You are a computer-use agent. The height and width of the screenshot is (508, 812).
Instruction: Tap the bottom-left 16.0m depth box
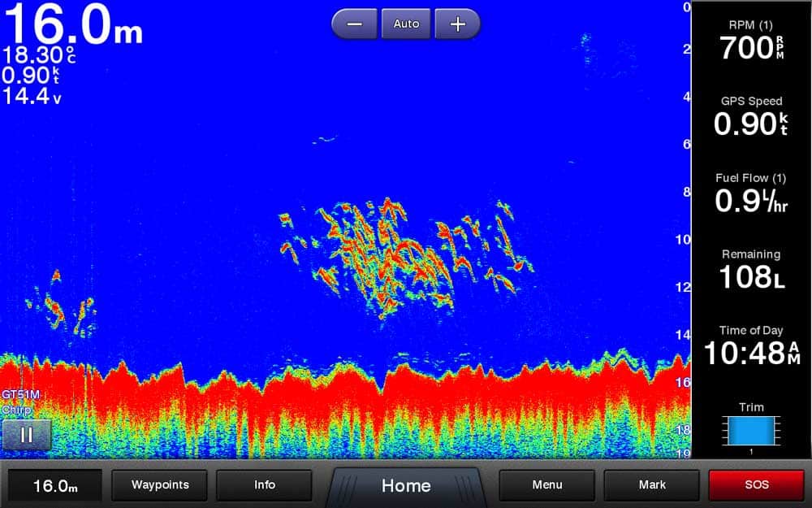click(x=55, y=486)
